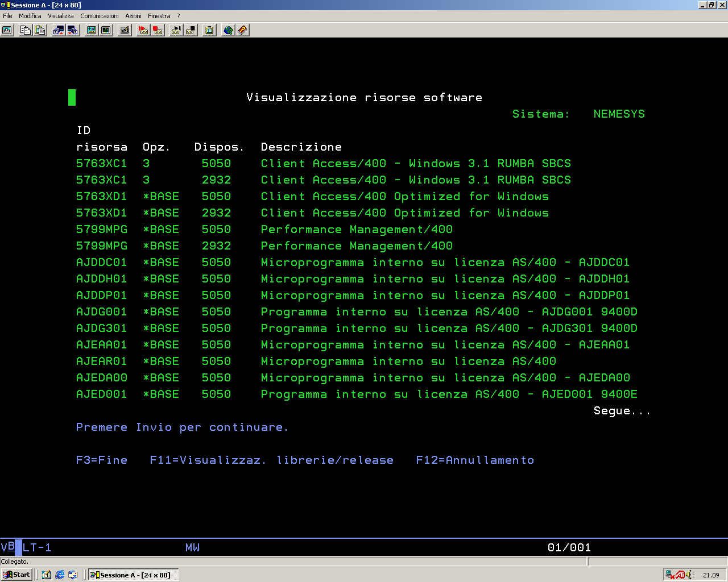Click the 01/001 cursor position indicator
The height and width of the screenshot is (582, 728).
pos(569,547)
